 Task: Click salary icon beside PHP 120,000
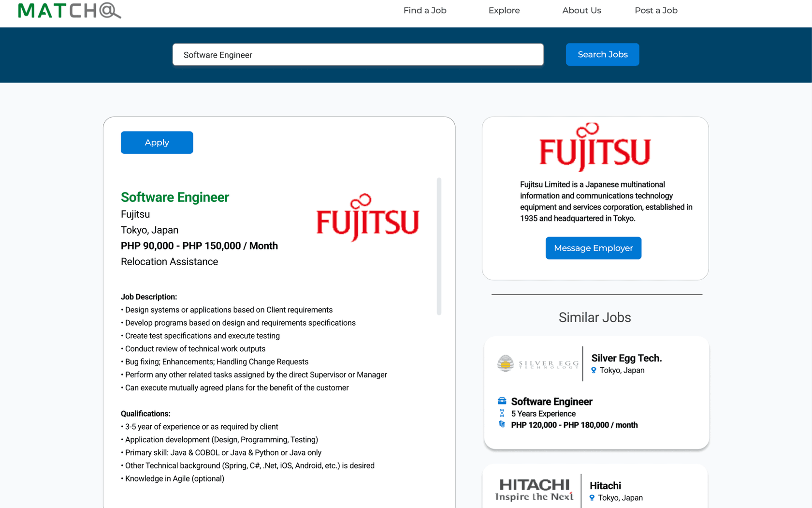click(502, 424)
